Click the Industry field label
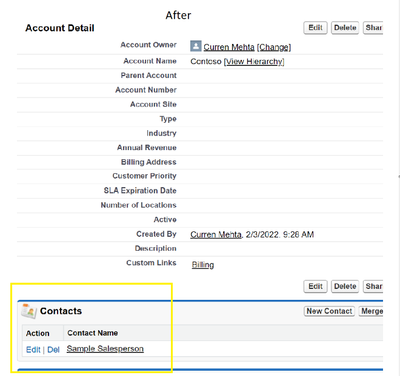Viewport: 400px width, 376px height. pos(162,133)
